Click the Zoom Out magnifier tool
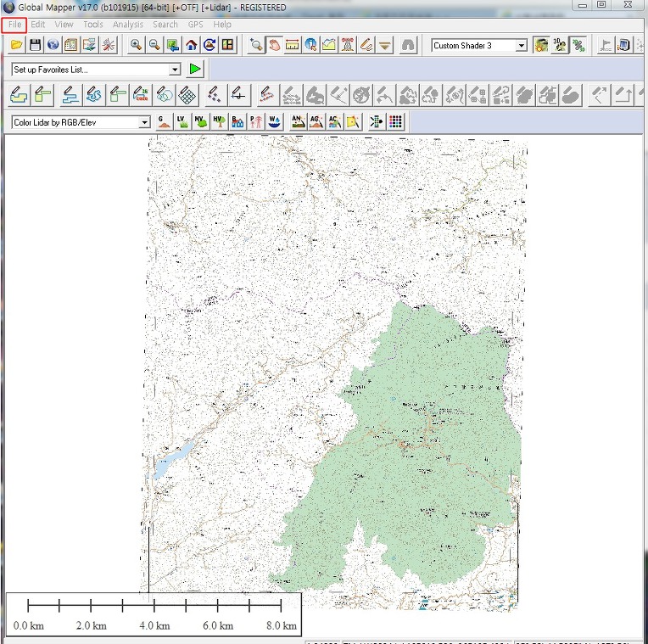 click(x=154, y=45)
